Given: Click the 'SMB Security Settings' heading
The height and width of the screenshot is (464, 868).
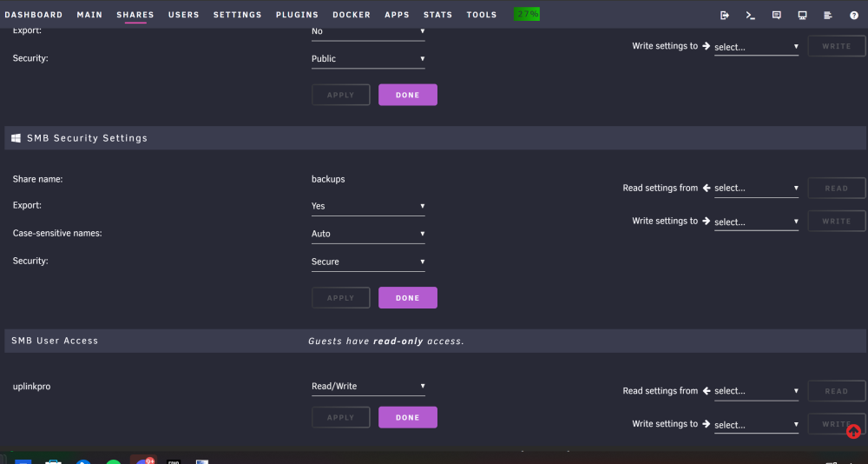Looking at the screenshot, I should (x=88, y=138).
